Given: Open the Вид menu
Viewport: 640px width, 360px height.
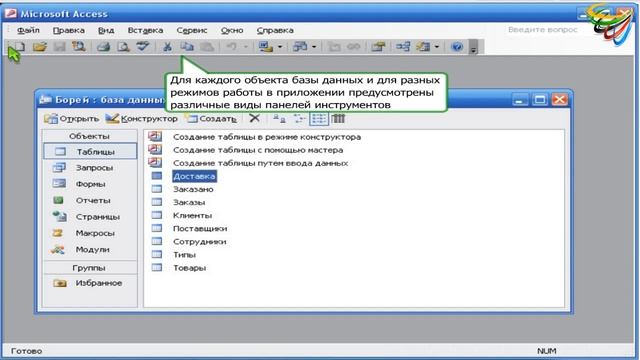Looking at the screenshot, I should [106, 30].
